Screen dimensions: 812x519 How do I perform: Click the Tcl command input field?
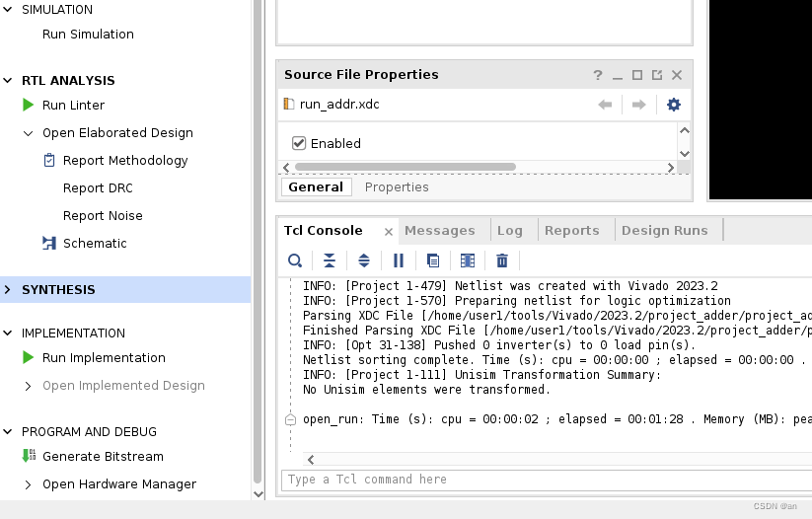[x=547, y=480]
